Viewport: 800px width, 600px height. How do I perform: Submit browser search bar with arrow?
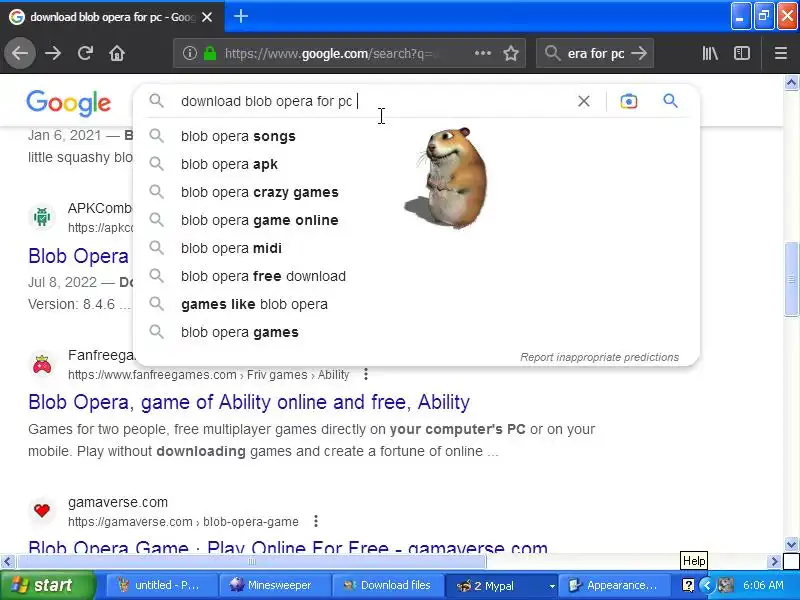point(639,53)
